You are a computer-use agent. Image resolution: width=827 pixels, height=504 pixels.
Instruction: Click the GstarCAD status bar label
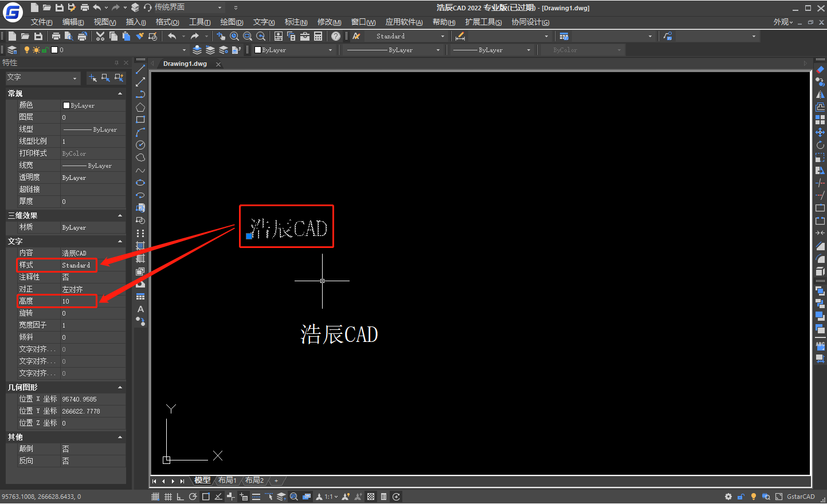(x=801, y=497)
